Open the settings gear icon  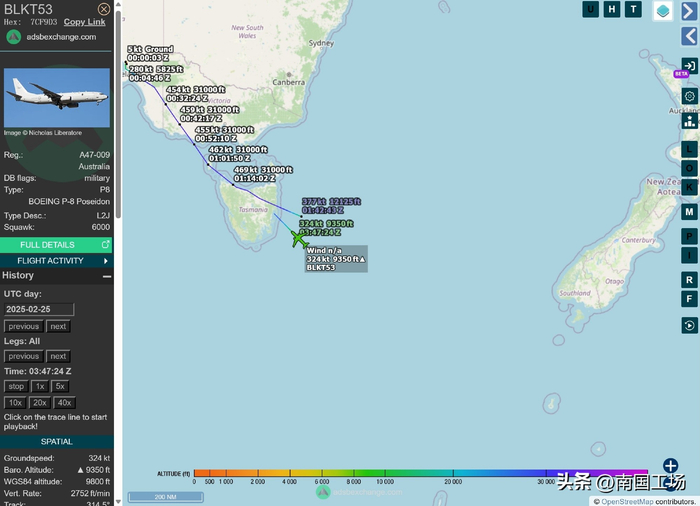[x=690, y=96]
